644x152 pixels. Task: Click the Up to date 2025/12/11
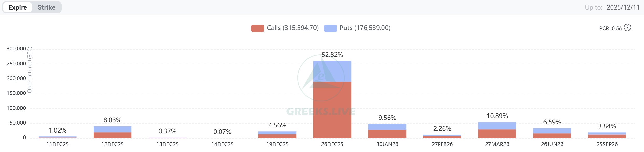623,7
